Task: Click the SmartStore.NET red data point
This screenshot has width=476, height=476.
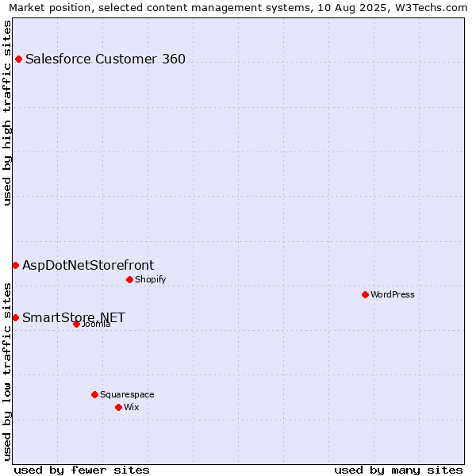Action: coord(16,318)
